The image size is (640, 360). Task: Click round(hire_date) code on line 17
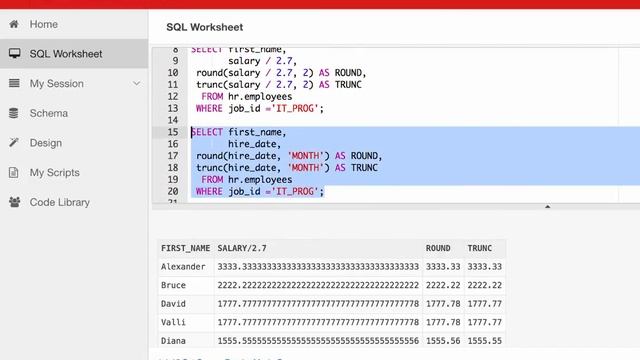(289, 156)
